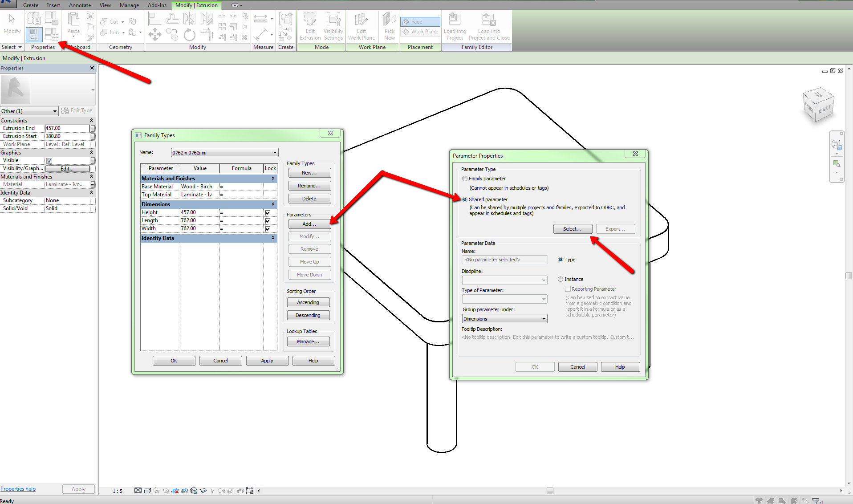Switch to the Create ribbon tab

pyautogui.click(x=31, y=5)
